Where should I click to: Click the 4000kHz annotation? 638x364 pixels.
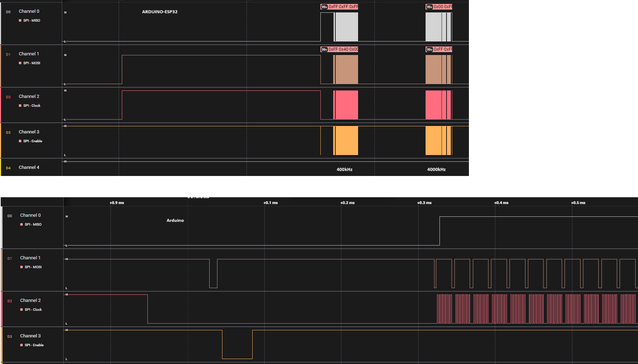click(x=436, y=170)
